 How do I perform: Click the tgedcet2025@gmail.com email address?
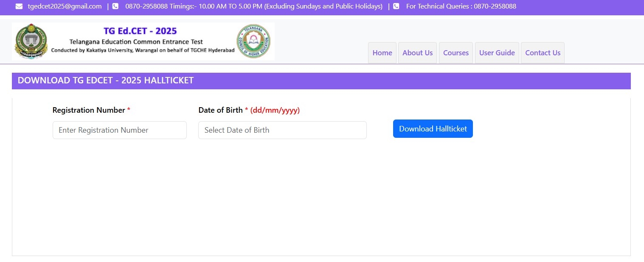65,6
